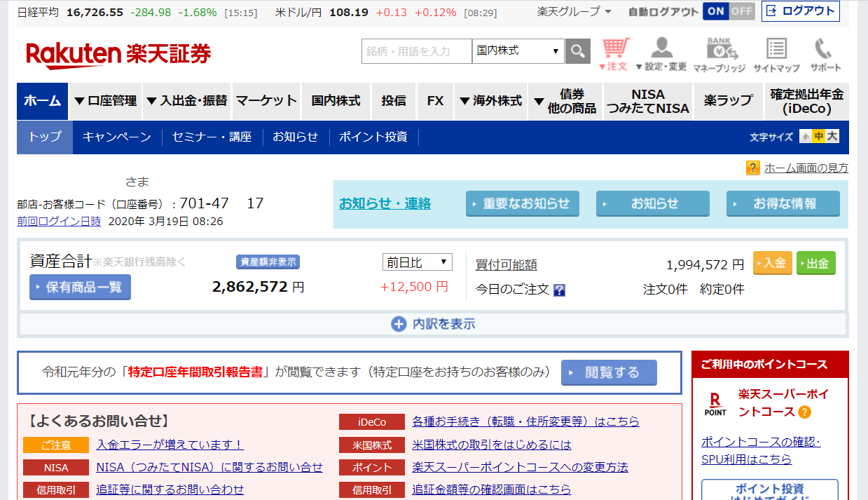Click the 閲覧する button
Image resolution: width=868 pixels, height=500 pixels.
coord(609,372)
